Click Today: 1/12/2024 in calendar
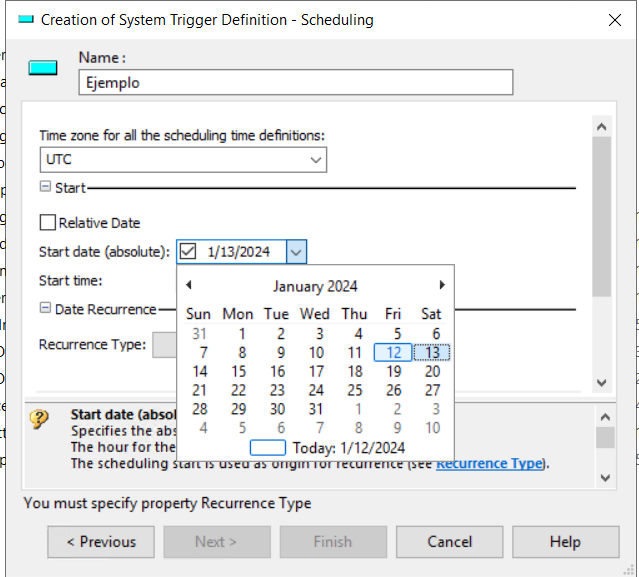The height and width of the screenshot is (577, 639). point(349,448)
